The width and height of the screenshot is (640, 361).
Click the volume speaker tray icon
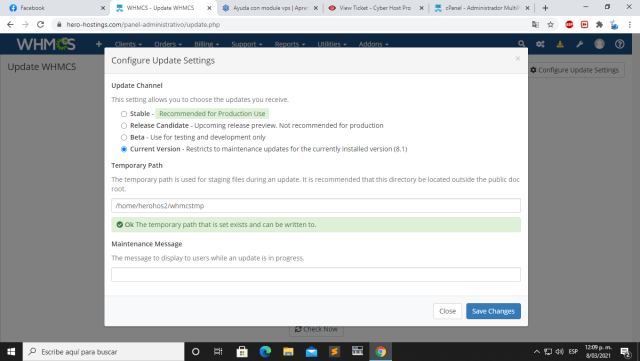[x=559, y=352]
